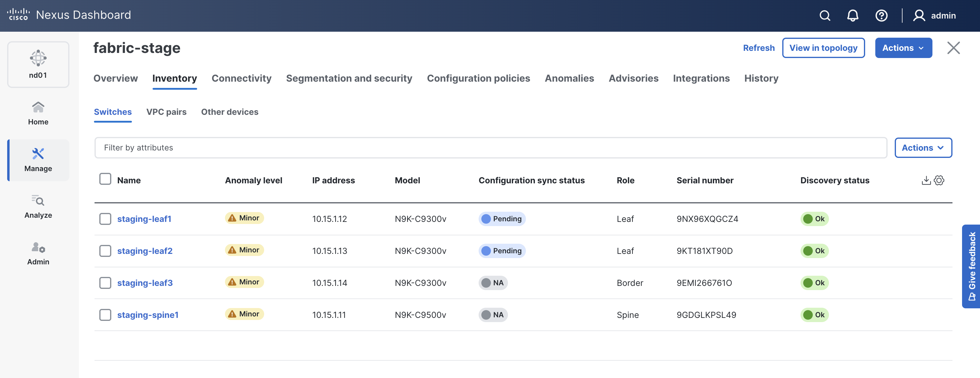Check the staging-spine1 row checkbox
This screenshot has height=378, width=980.
[105, 315]
